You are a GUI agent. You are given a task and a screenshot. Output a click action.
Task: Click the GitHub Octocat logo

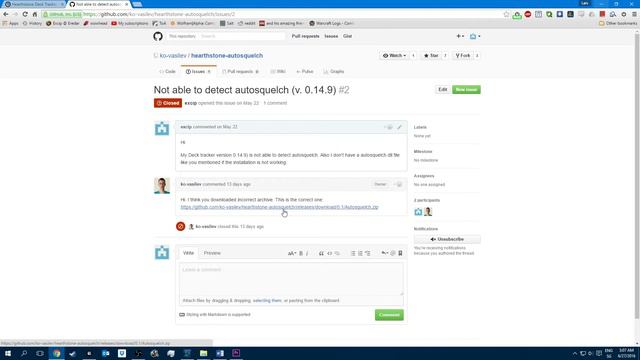coord(158,36)
